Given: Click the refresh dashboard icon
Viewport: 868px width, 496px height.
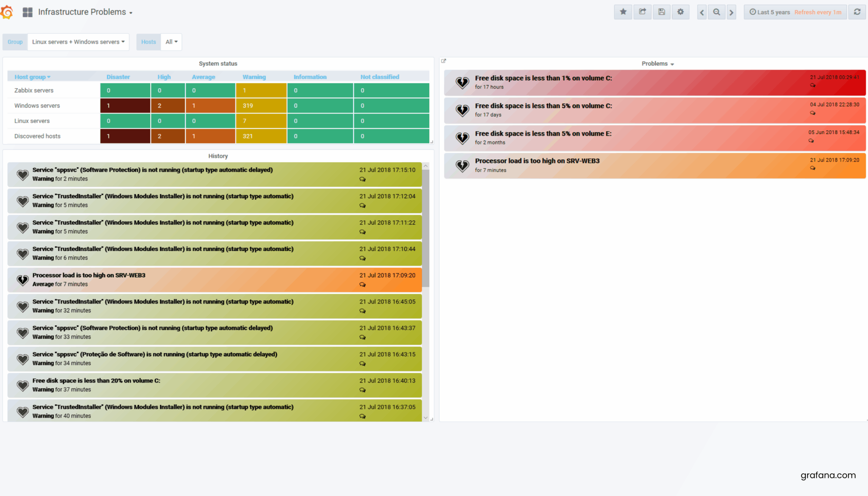Looking at the screenshot, I should [x=857, y=12].
